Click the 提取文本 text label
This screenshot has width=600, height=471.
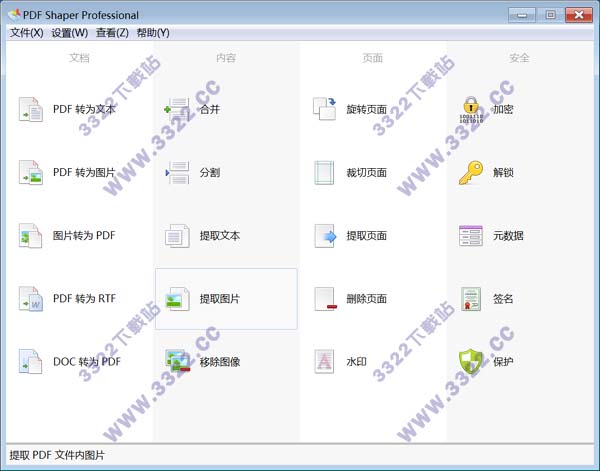click(x=220, y=236)
